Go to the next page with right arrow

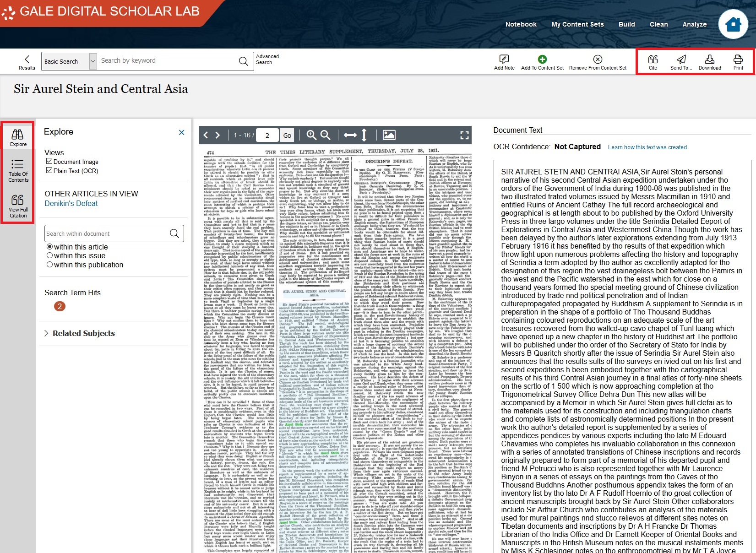point(218,135)
